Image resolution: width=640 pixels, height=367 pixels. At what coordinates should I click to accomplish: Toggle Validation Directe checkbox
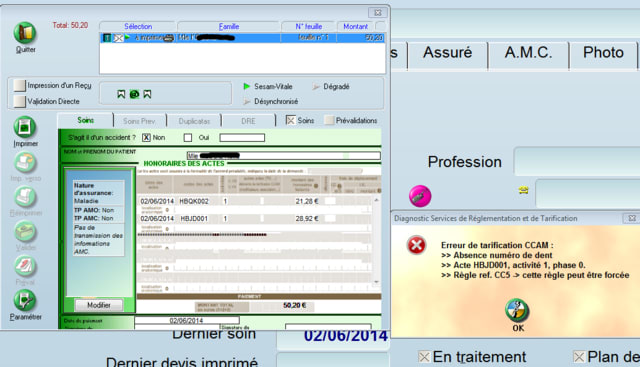[x=19, y=101]
